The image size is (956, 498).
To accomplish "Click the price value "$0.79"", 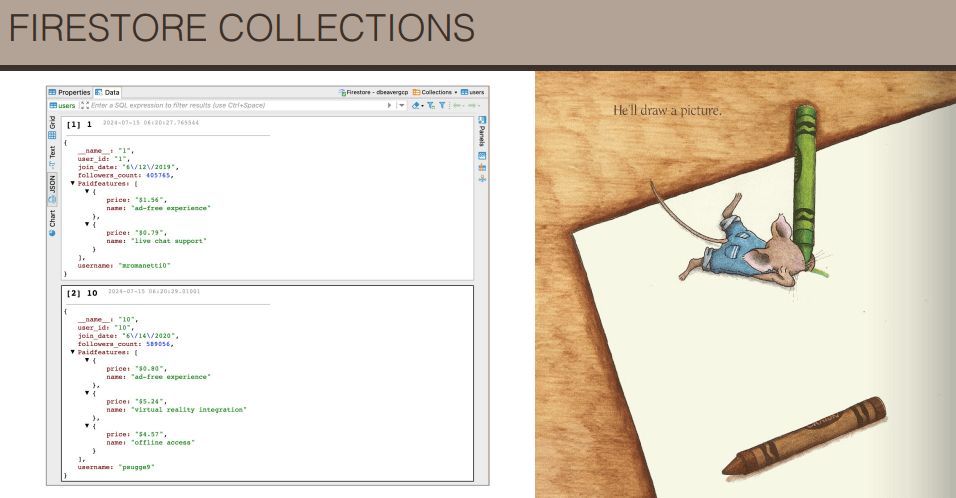I will [148, 233].
